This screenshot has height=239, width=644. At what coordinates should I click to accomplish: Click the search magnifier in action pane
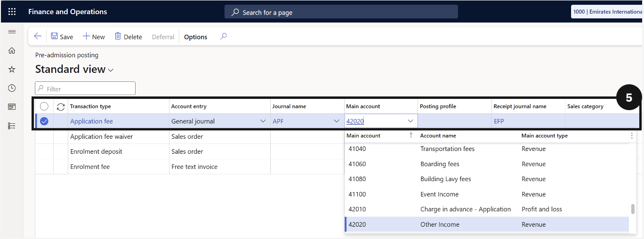click(224, 36)
